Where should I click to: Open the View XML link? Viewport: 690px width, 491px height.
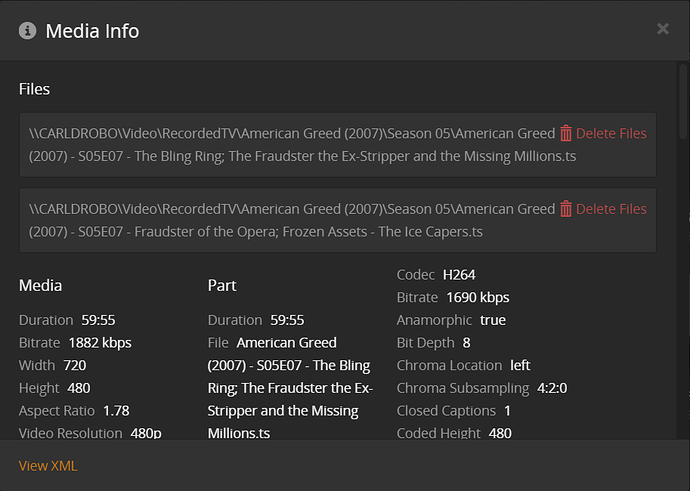pos(48,466)
